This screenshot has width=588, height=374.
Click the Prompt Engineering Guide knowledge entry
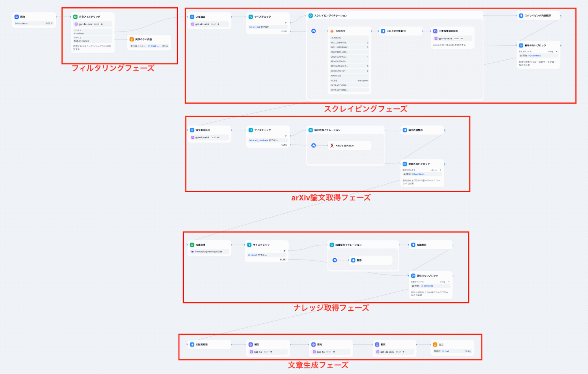point(208,252)
